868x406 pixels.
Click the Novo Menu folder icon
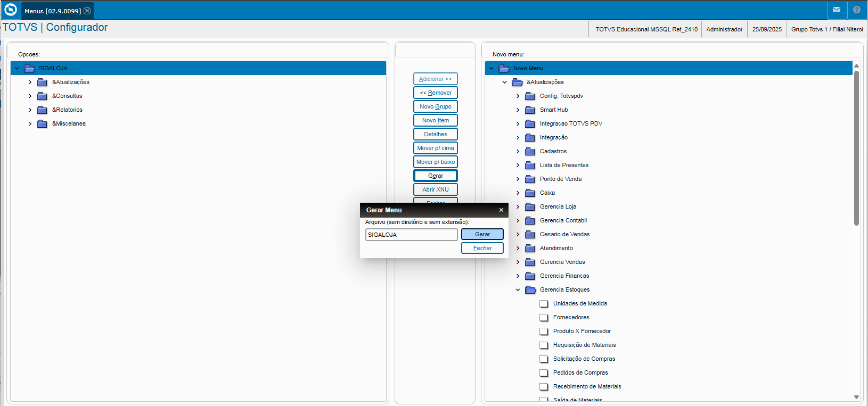click(x=504, y=68)
